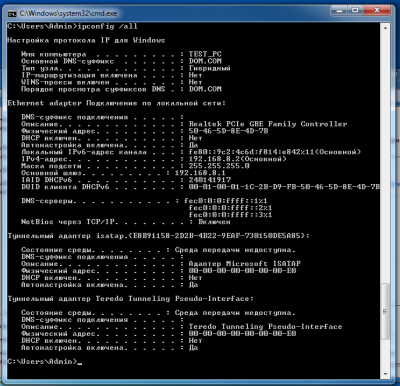Click the isatap tunnel adapter heading line
The width and height of the screenshot is (400, 386).
158,236
